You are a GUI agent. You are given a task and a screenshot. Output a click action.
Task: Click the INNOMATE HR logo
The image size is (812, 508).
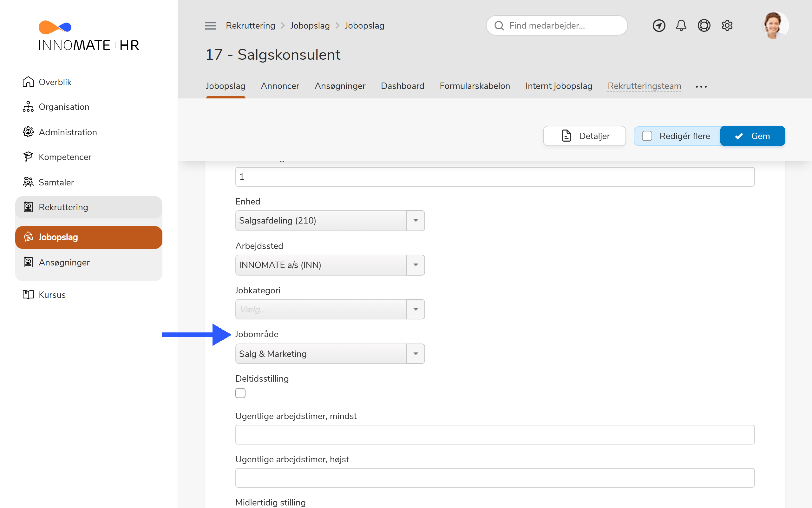(89, 36)
